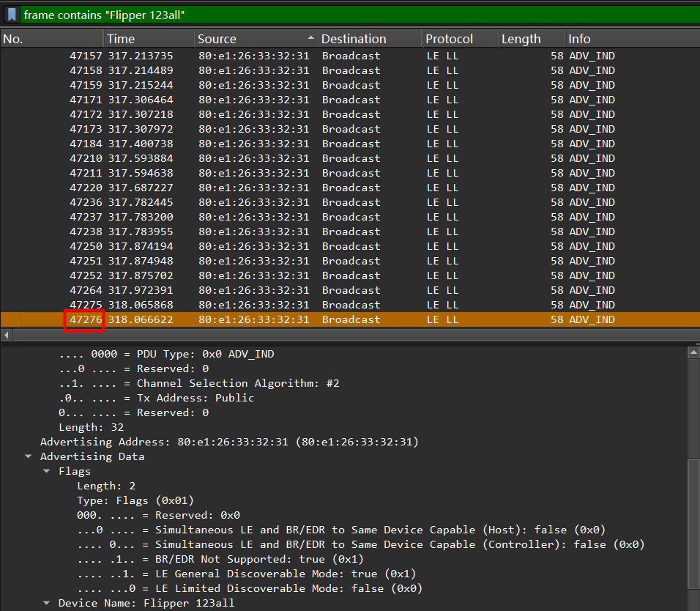Click the left scroll arrow below the packet list
Image resolution: width=700 pixels, height=611 pixels.
tap(7, 335)
